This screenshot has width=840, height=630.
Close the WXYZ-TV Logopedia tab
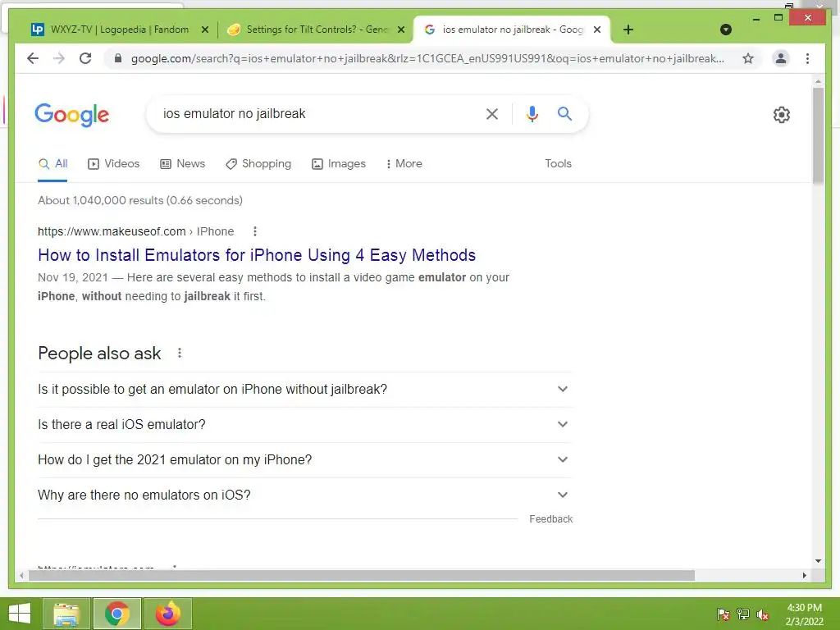(x=204, y=30)
